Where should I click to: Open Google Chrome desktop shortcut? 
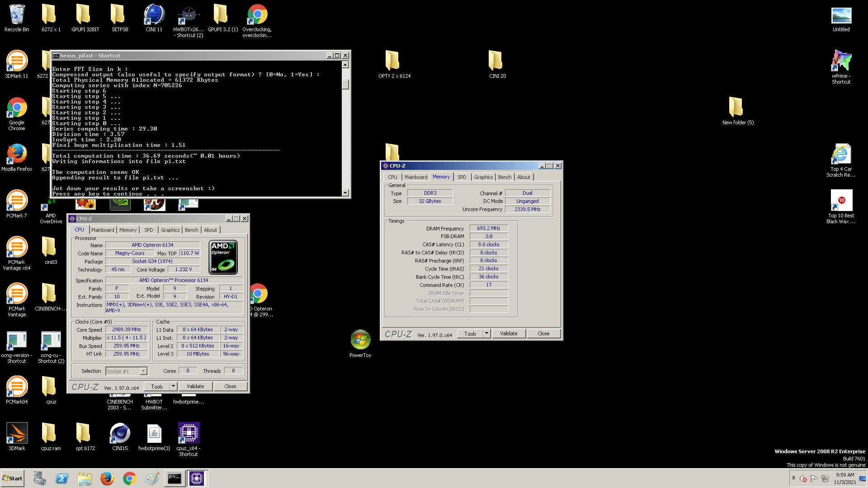point(17,114)
